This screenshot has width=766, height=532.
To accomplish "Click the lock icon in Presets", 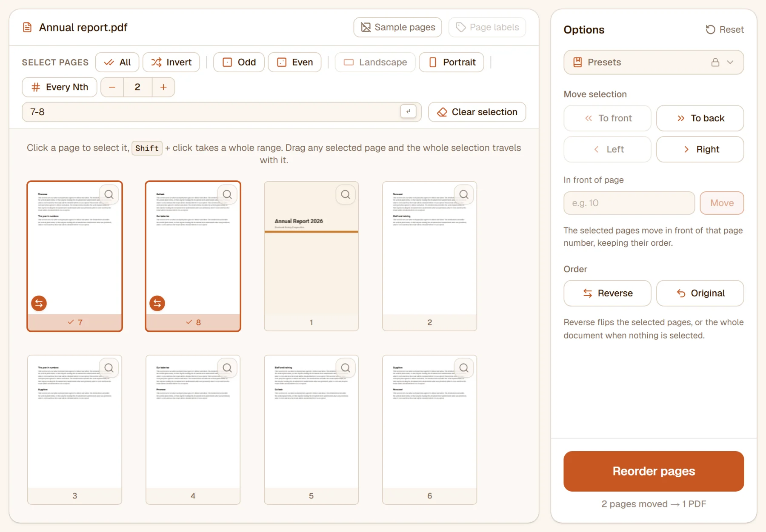I will pyautogui.click(x=715, y=62).
